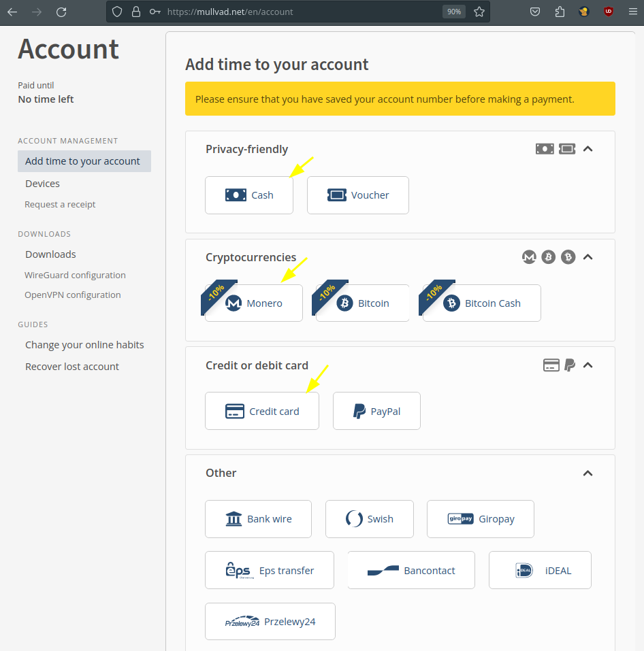Open Downloads in the sidebar
Viewport: 644px width, 651px height.
pyautogui.click(x=50, y=254)
